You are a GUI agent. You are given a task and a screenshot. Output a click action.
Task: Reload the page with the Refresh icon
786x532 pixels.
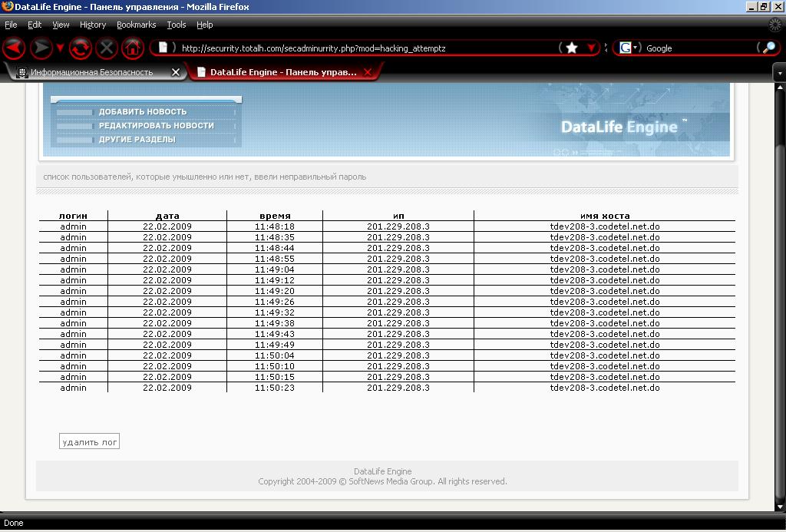[x=80, y=48]
